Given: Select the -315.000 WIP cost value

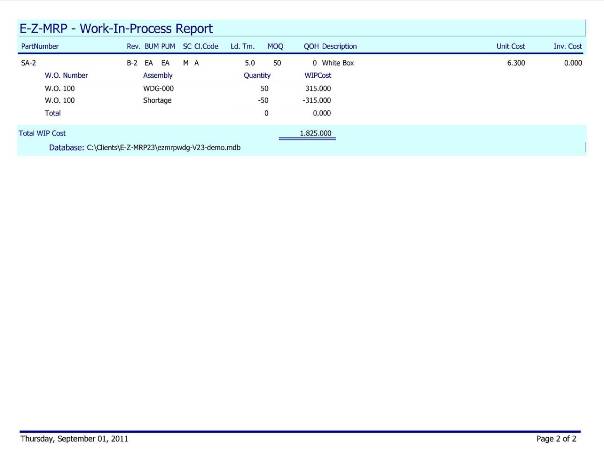Looking at the screenshot, I should 317,100.
